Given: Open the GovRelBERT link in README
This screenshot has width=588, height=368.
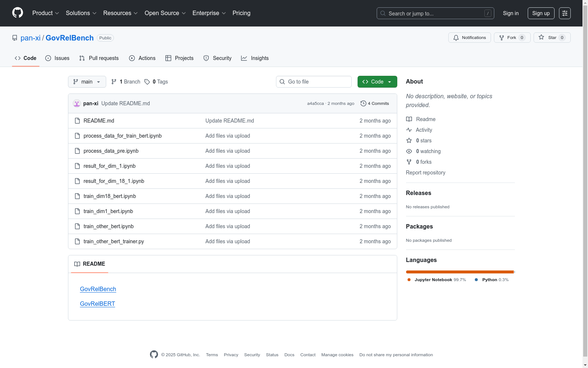Looking at the screenshot, I should 97,304.
